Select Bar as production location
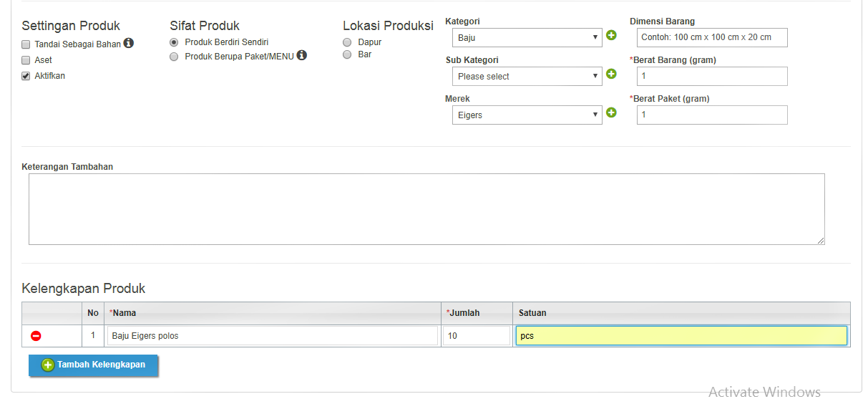Image resolution: width=868 pixels, height=399 pixels. coord(347,54)
